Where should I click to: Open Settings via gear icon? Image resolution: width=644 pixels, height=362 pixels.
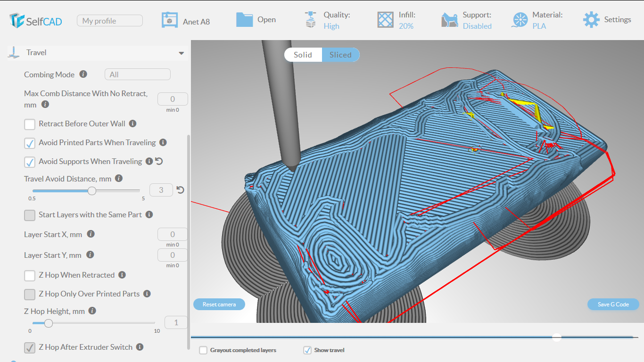point(591,20)
